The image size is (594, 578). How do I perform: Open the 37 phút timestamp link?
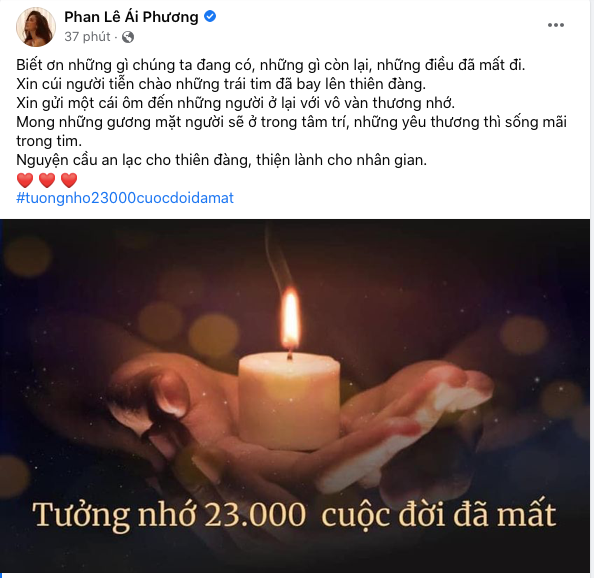coord(87,37)
